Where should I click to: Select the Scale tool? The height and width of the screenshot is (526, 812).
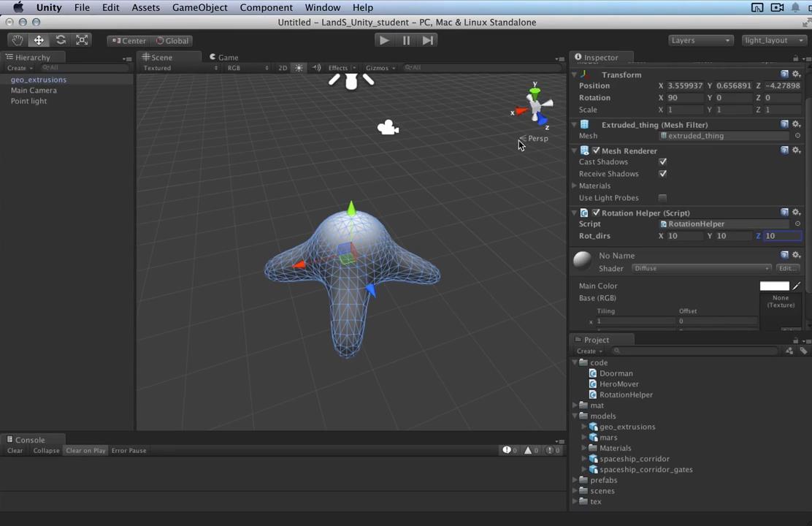tap(83, 40)
